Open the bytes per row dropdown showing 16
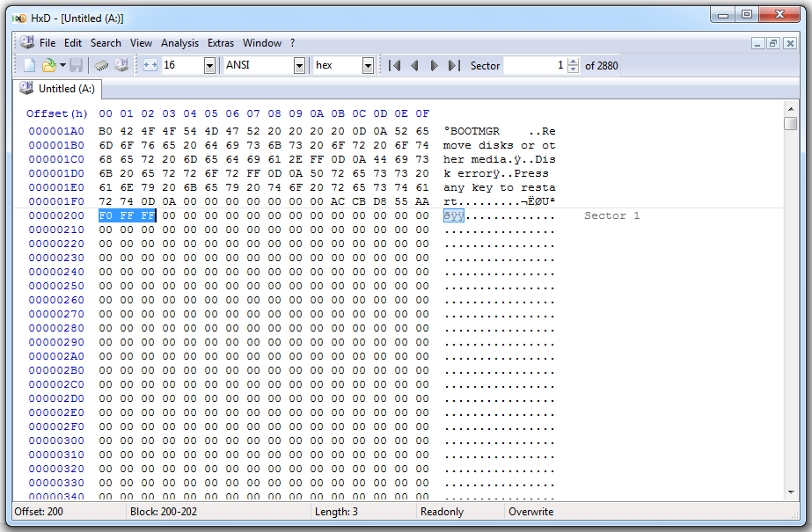Viewport: 812px width, 532px height. coord(209,66)
